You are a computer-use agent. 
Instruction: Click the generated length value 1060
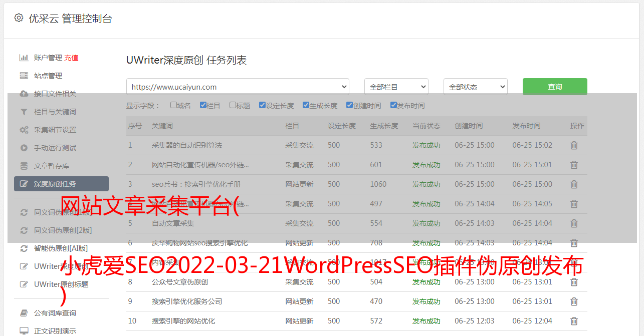378,184
